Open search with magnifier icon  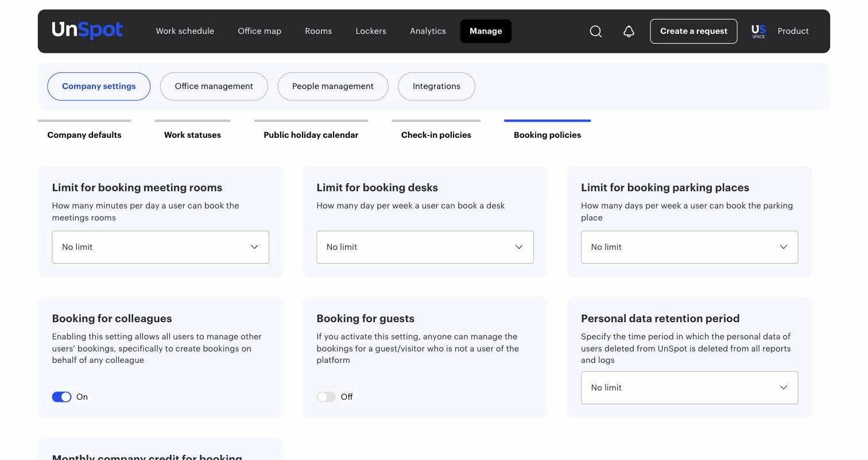pyautogui.click(x=596, y=31)
